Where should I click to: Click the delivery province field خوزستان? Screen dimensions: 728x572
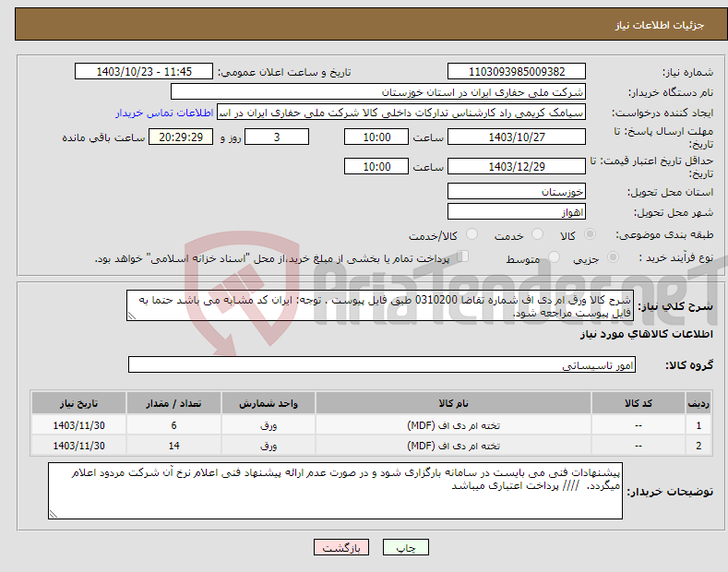(517, 191)
